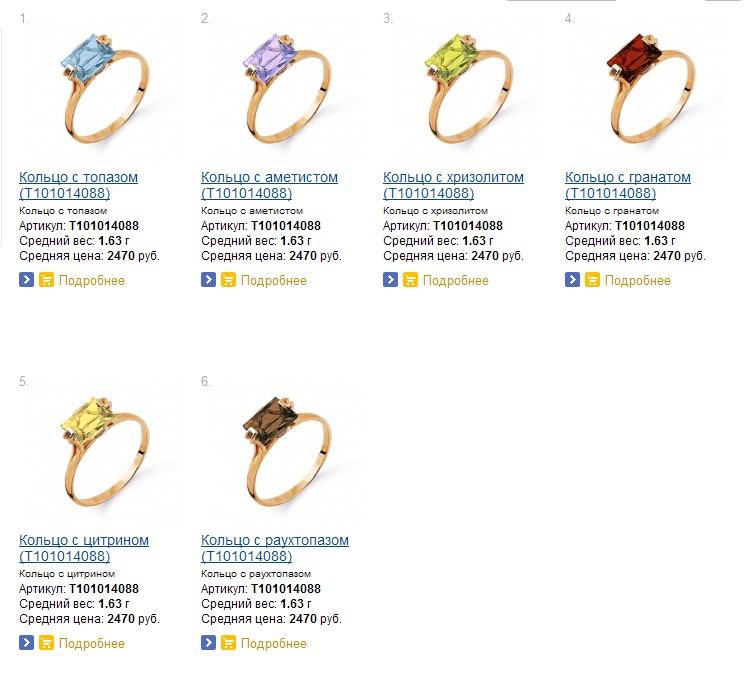Open the Кольцо с хризолитом title link

[453, 185]
